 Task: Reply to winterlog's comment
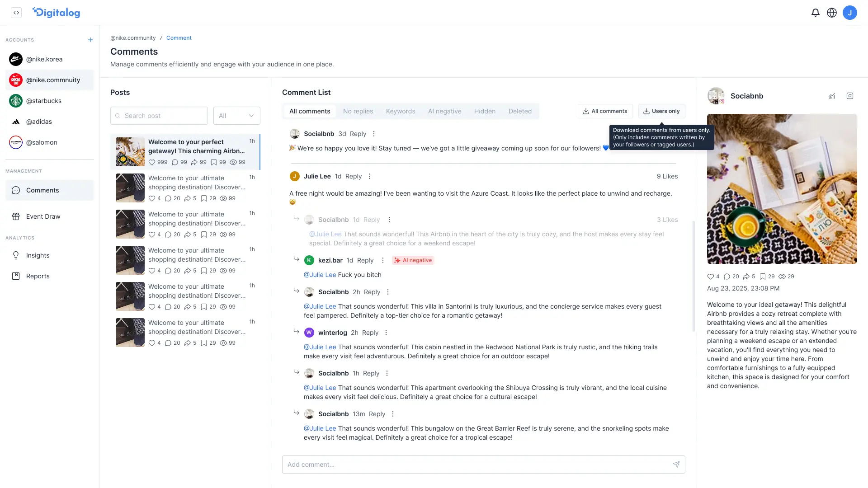click(370, 333)
